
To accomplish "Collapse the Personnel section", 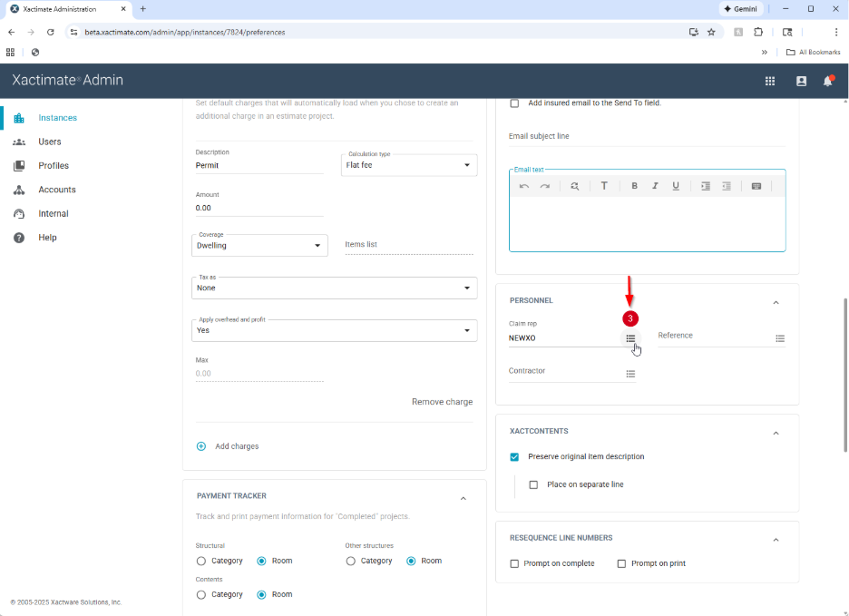I will tap(776, 302).
